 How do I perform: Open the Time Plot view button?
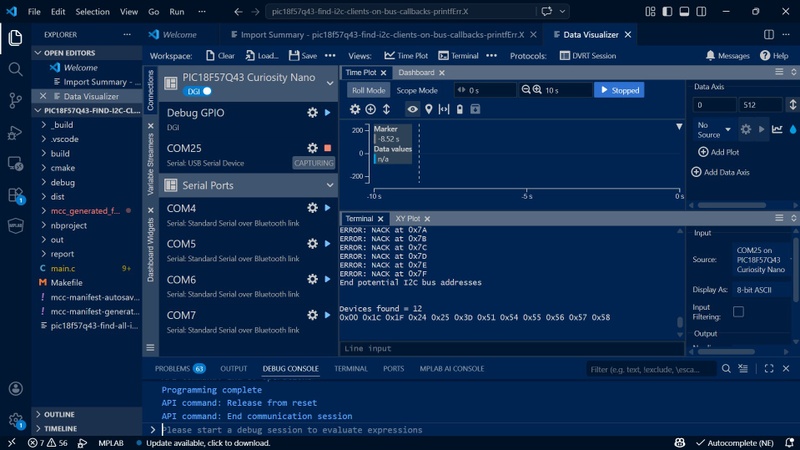406,56
